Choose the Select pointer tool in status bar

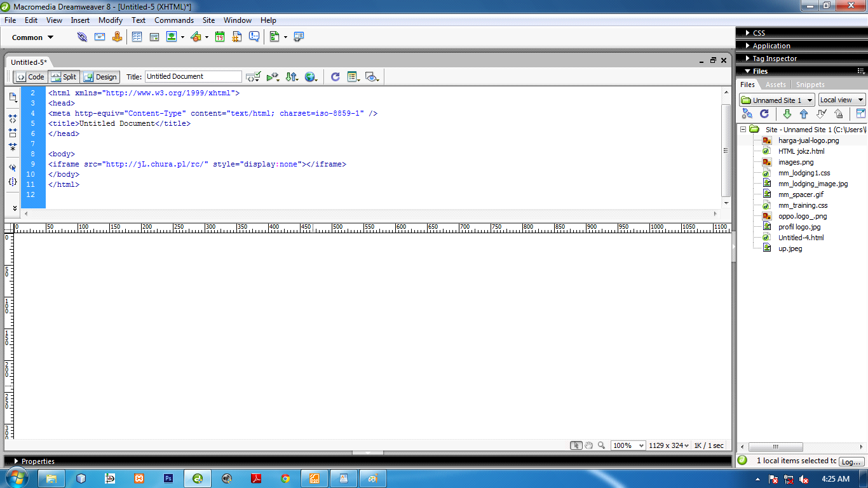pos(576,445)
